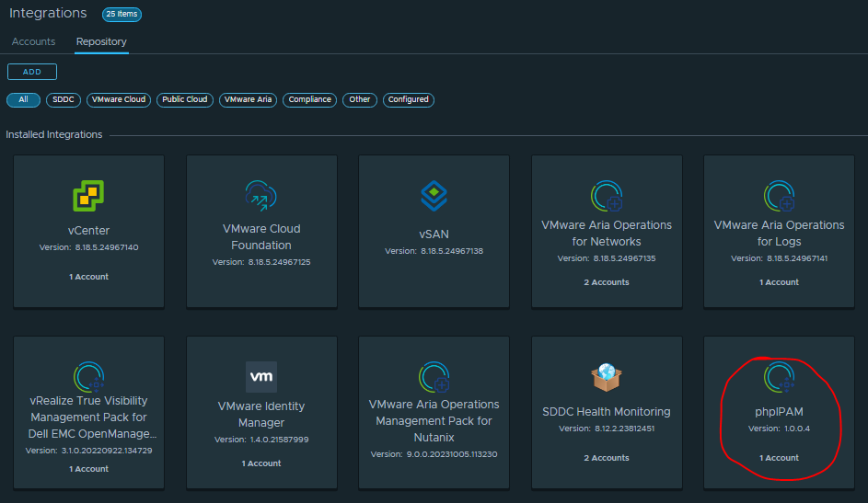
Task: Click the vCenter integration icon
Action: [88, 196]
